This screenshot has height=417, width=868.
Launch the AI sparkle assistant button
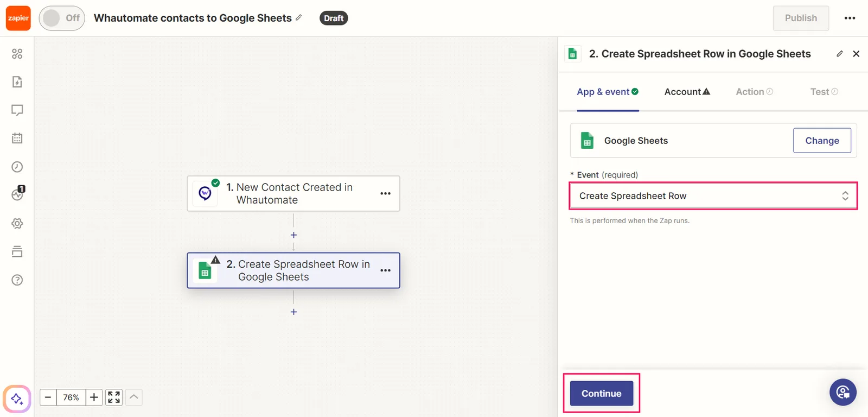coord(17,399)
